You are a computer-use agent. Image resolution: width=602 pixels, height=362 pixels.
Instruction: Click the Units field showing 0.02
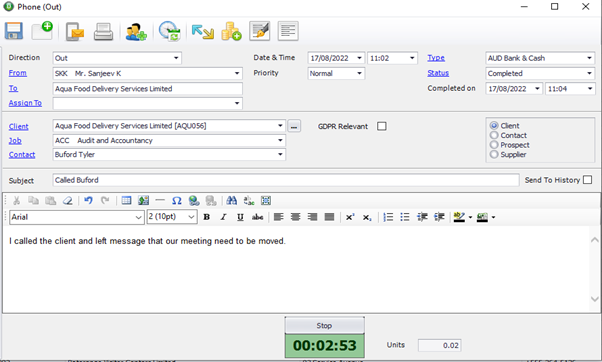point(439,345)
